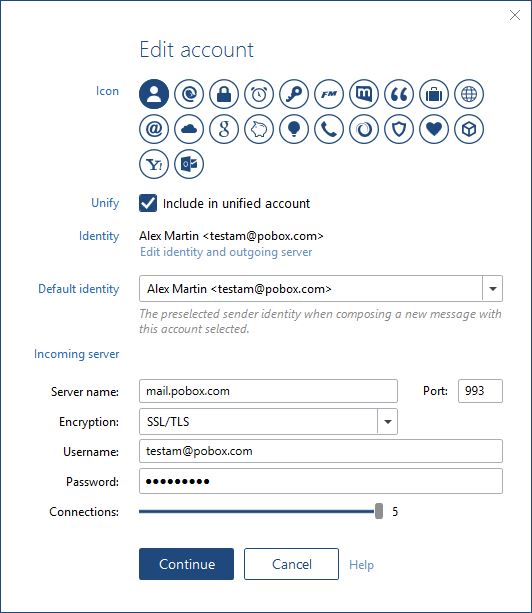Choose the alarm clock account icon
532x613 pixels.
(259, 94)
